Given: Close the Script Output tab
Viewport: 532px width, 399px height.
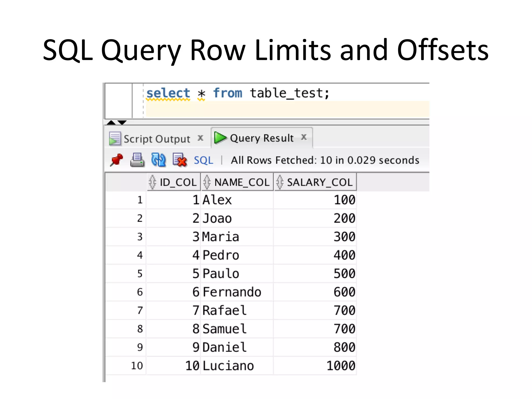Looking at the screenshot, I should pyautogui.click(x=200, y=138).
